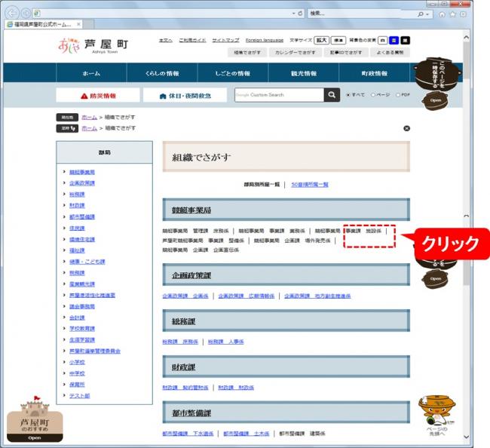The height and width of the screenshot is (448, 490).
Task: Open the Foreign language link
Action: coord(265,40)
